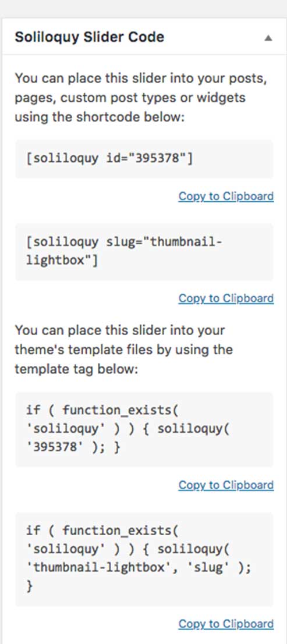Click the "template tag below:" description text

coord(76,369)
